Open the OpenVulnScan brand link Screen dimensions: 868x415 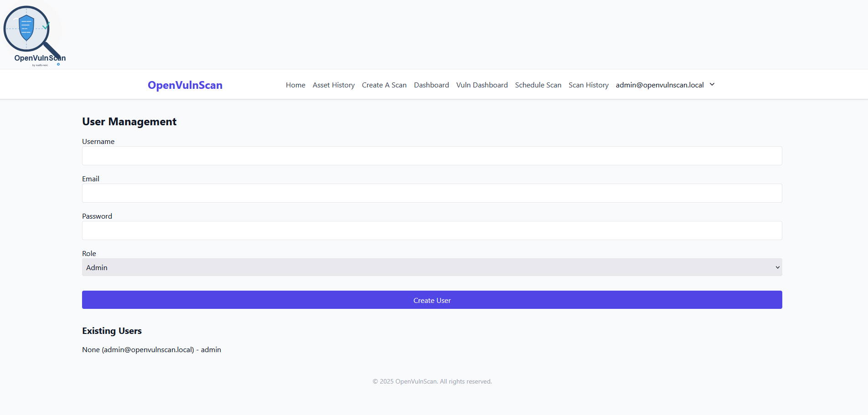tap(185, 85)
